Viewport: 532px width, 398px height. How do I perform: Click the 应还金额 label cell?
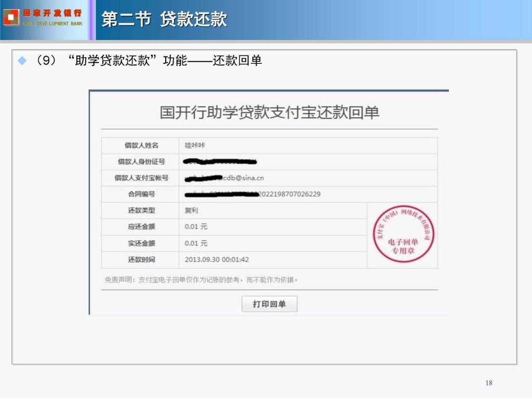point(140,227)
